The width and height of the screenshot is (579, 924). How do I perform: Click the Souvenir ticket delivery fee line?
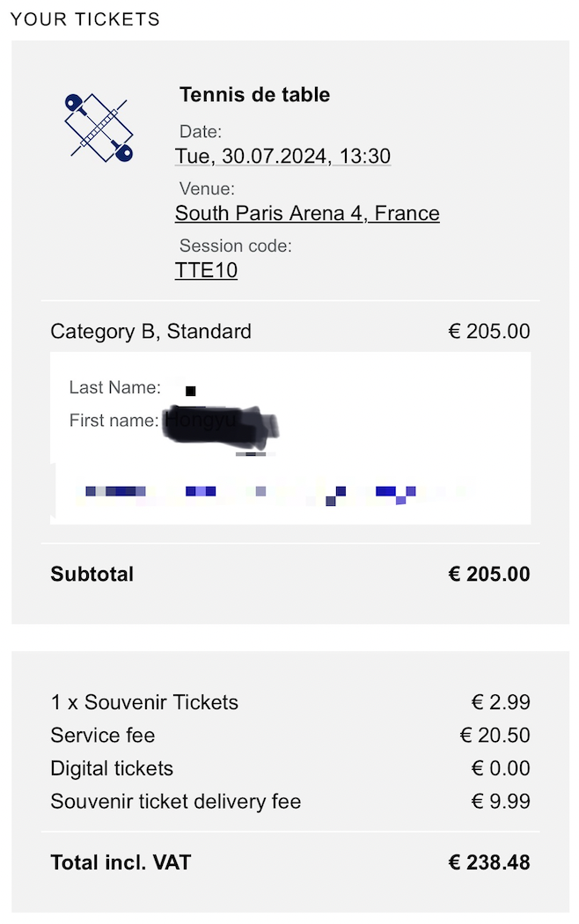click(289, 802)
